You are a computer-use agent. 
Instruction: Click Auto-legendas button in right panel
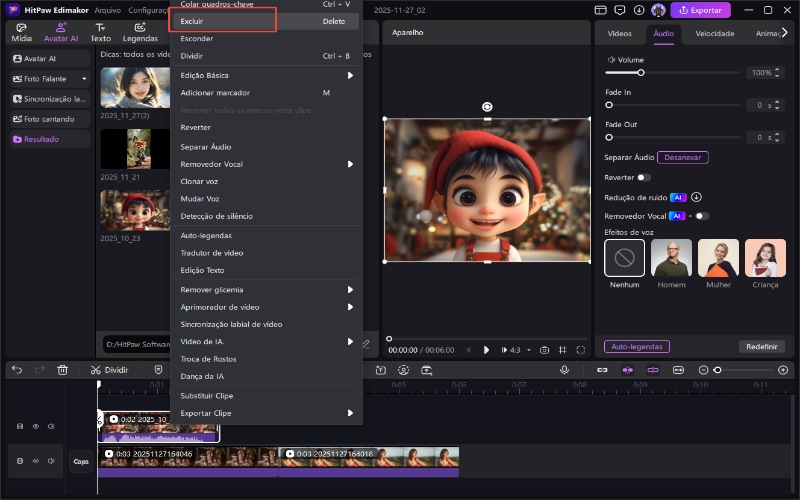click(x=637, y=346)
